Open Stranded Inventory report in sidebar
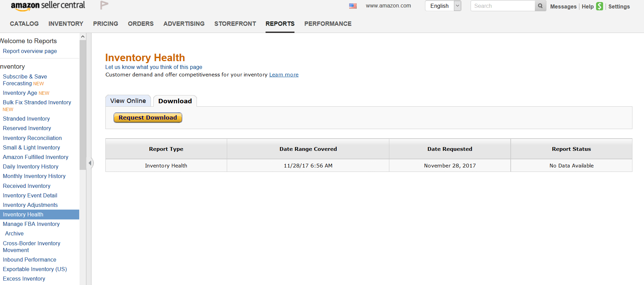This screenshot has height=285, width=644. click(x=27, y=119)
